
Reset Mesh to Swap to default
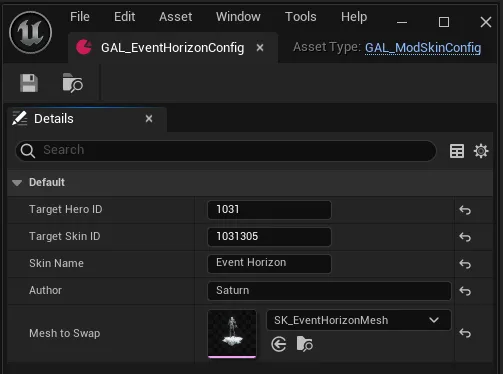[465, 333]
